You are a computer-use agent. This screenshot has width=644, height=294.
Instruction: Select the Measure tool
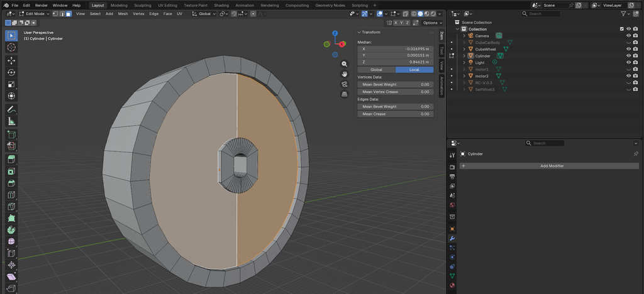click(x=11, y=121)
